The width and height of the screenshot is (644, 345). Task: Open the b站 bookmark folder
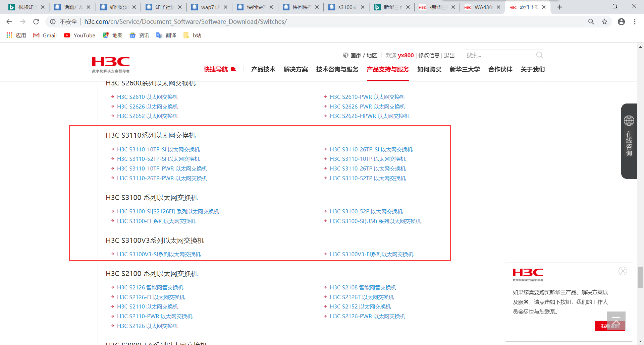tap(193, 35)
